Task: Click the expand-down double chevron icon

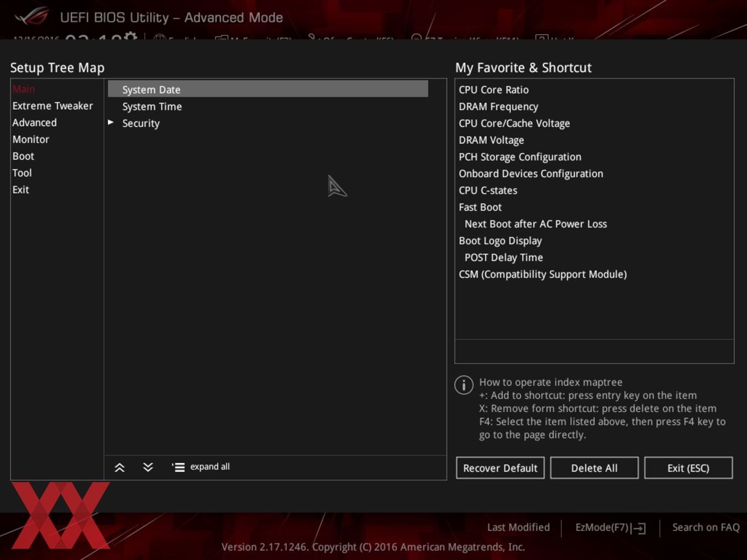Action: [148, 467]
